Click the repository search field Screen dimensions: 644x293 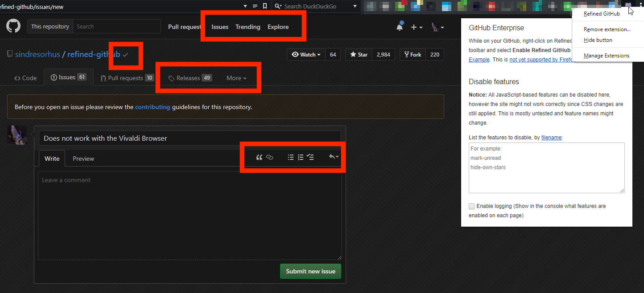click(x=117, y=26)
